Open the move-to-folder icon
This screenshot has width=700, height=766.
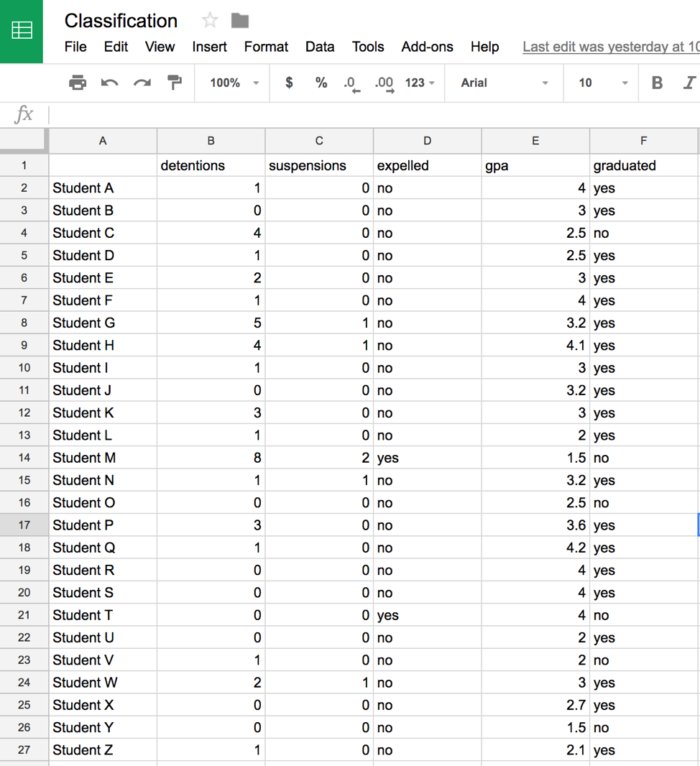pos(240,21)
